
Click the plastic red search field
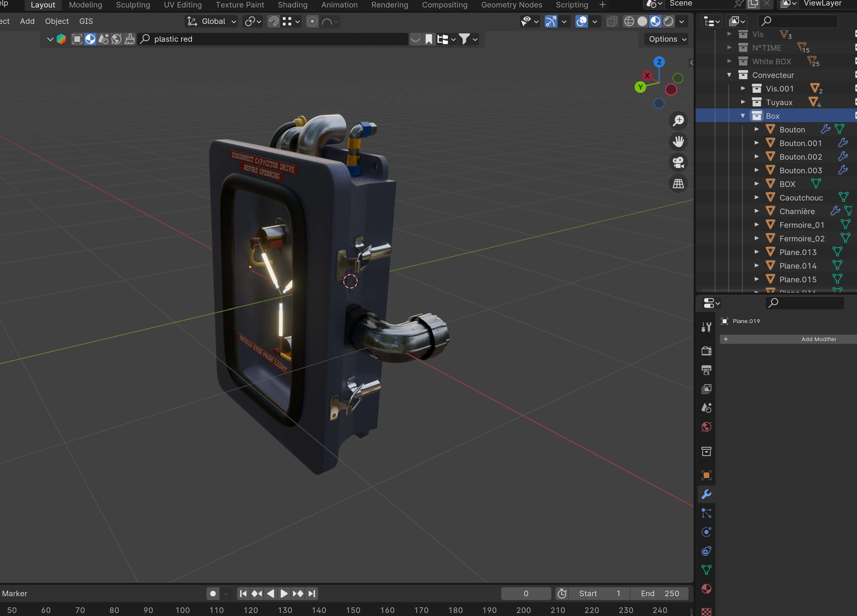273,39
